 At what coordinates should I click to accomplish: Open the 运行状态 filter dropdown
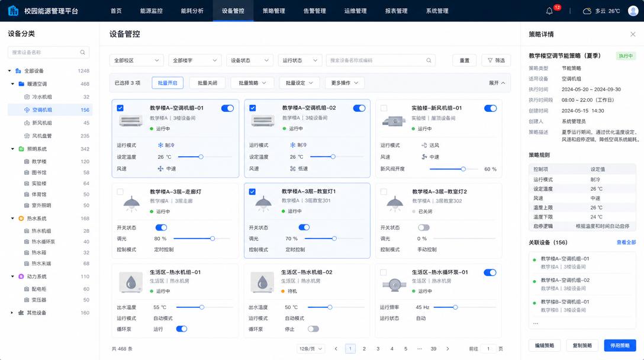tap(300, 60)
